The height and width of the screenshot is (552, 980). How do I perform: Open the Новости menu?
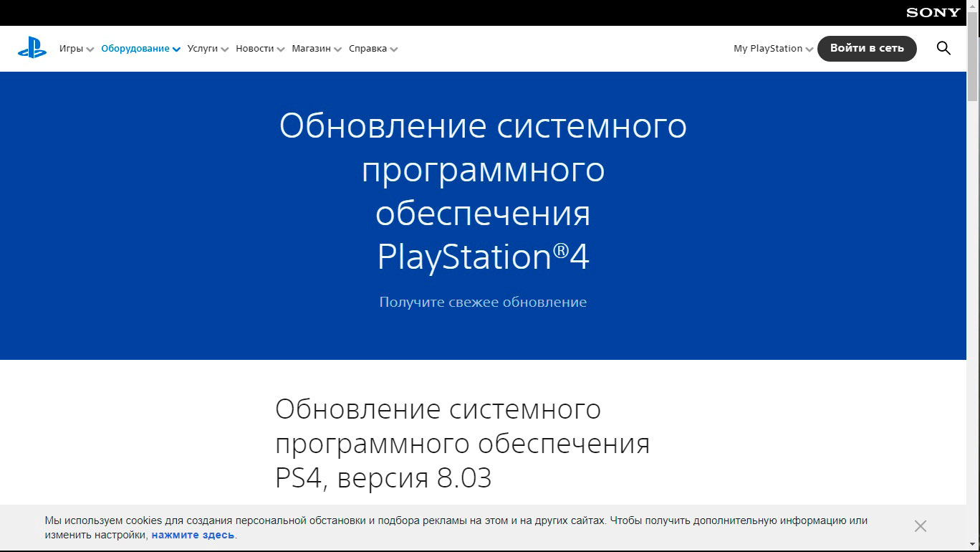[260, 49]
